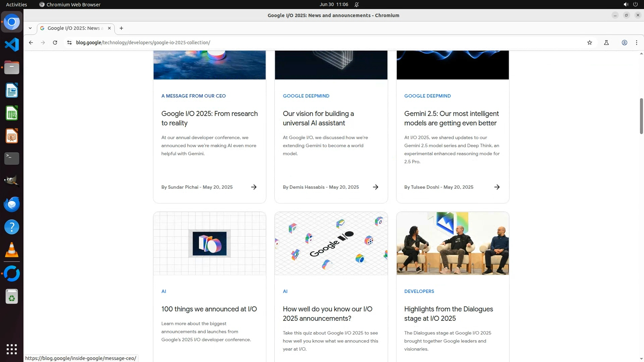Open system volume and power menu
Screen dimensions: 644x362
(630, 4)
